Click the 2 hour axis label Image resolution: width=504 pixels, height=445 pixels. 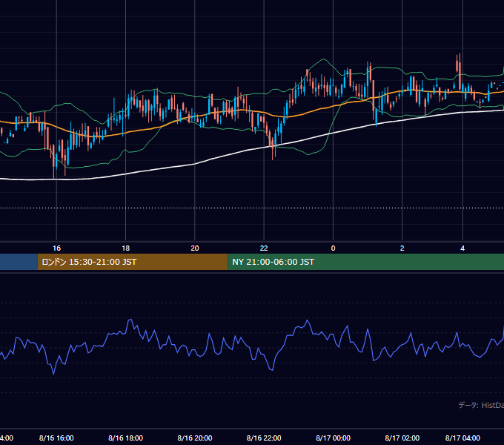[402, 248]
